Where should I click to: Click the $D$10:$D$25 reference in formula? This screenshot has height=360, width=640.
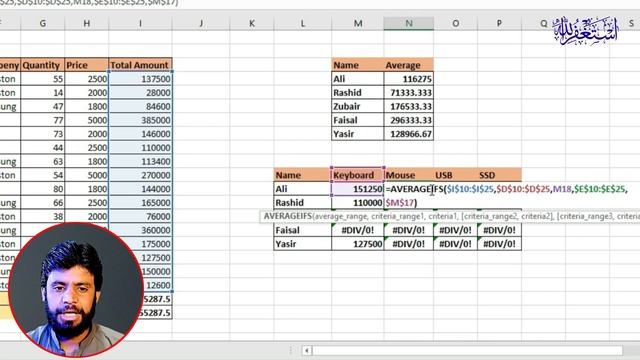[x=523, y=189]
